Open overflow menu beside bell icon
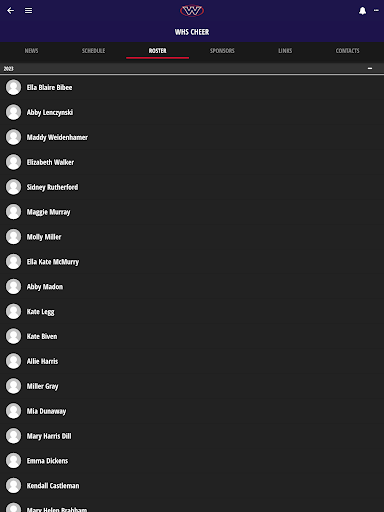The image size is (384, 512). click(x=376, y=11)
